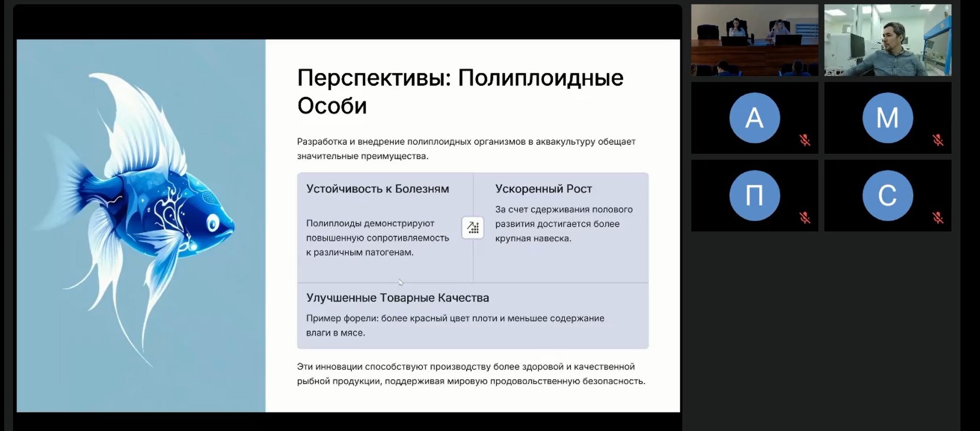Select participant avatar П

coord(754,196)
